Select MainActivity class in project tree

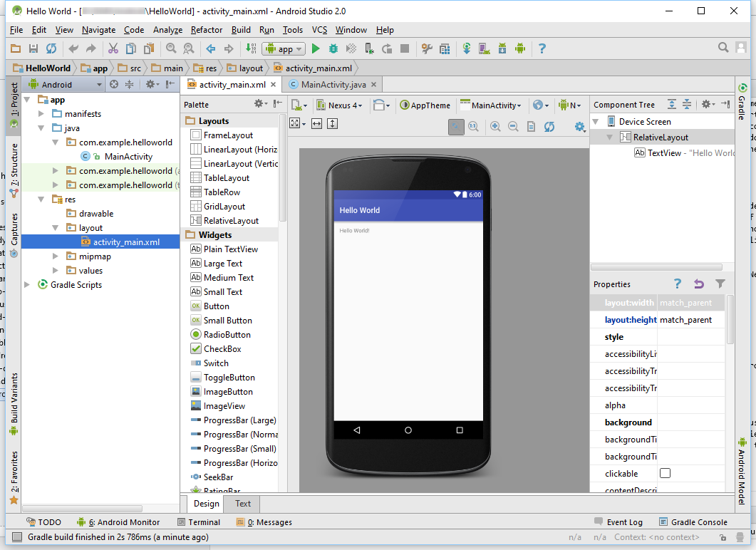tap(128, 157)
